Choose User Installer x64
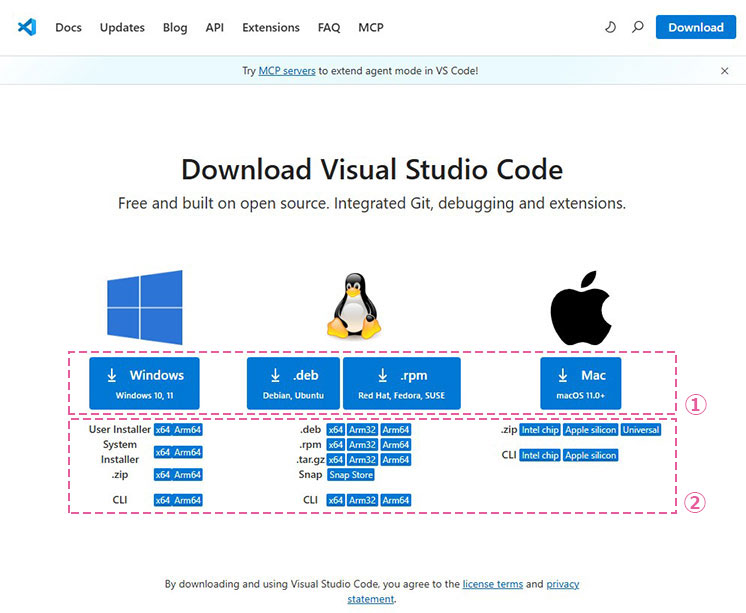746x613 pixels. coord(162,430)
